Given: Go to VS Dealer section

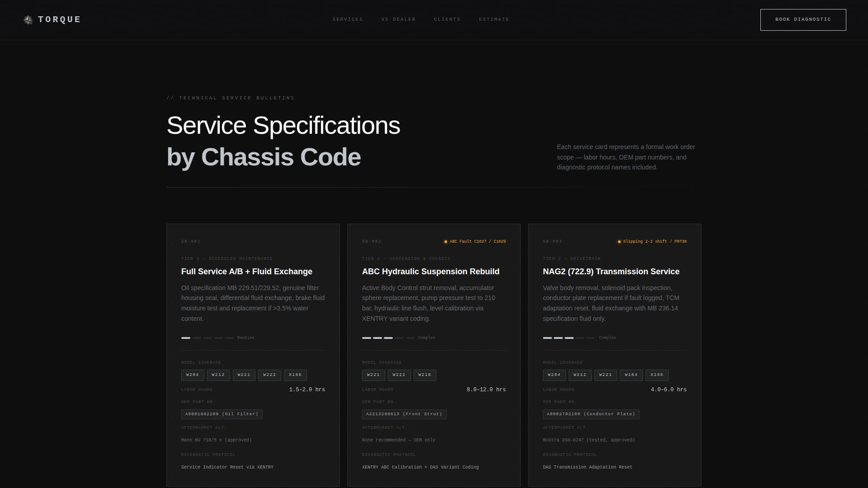Looking at the screenshot, I should [398, 19].
